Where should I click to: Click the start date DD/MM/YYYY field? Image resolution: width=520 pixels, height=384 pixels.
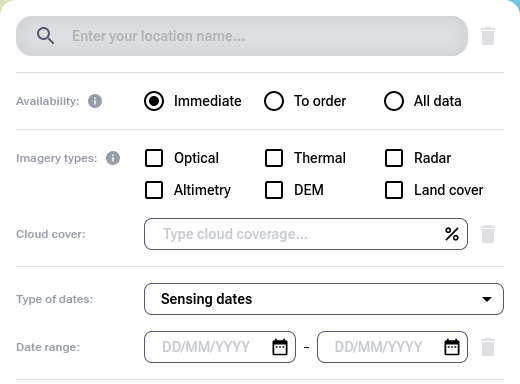220,347
